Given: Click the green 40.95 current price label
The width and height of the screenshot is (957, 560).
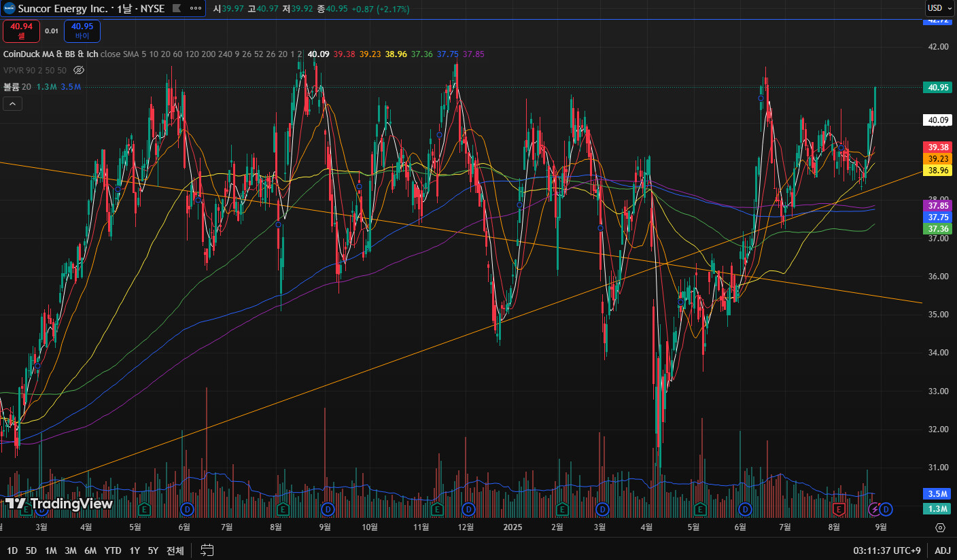Looking at the screenshot, I should [x=938, y=87].
